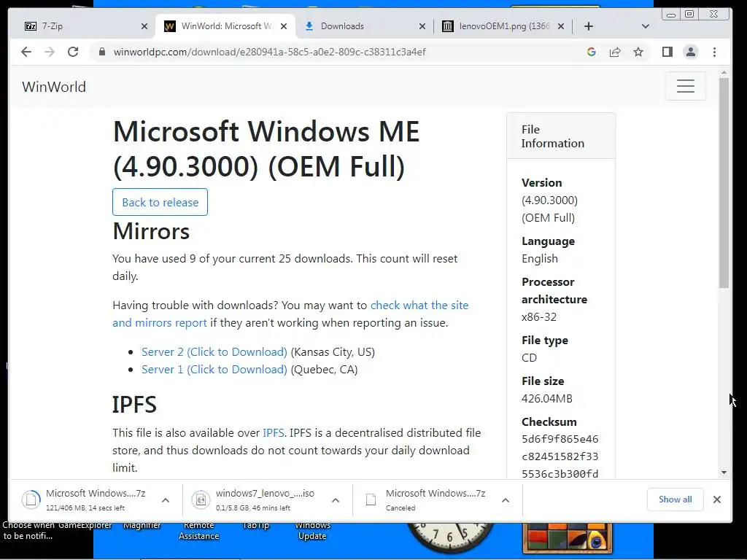Viewport: 747px width, 560px height.
Task: Go back using the browser back arrow
Action: click(x=26, y=52)
